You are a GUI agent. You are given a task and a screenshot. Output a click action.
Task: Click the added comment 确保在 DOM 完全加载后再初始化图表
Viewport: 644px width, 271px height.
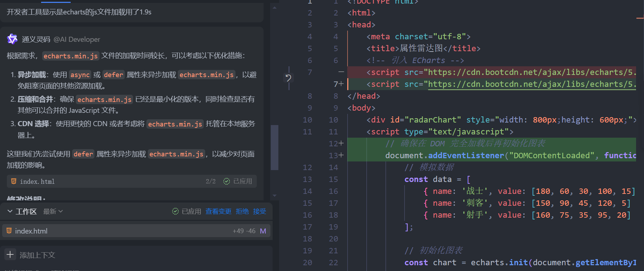coord(465,143)
